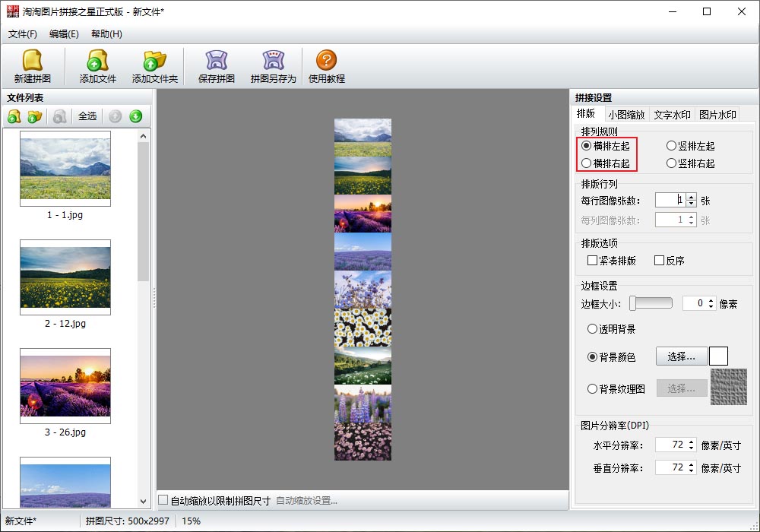This screenshot has height=532, width=760.
Task: Switch to the 小图缩放 tab
Action: click(x=626, y=115)
